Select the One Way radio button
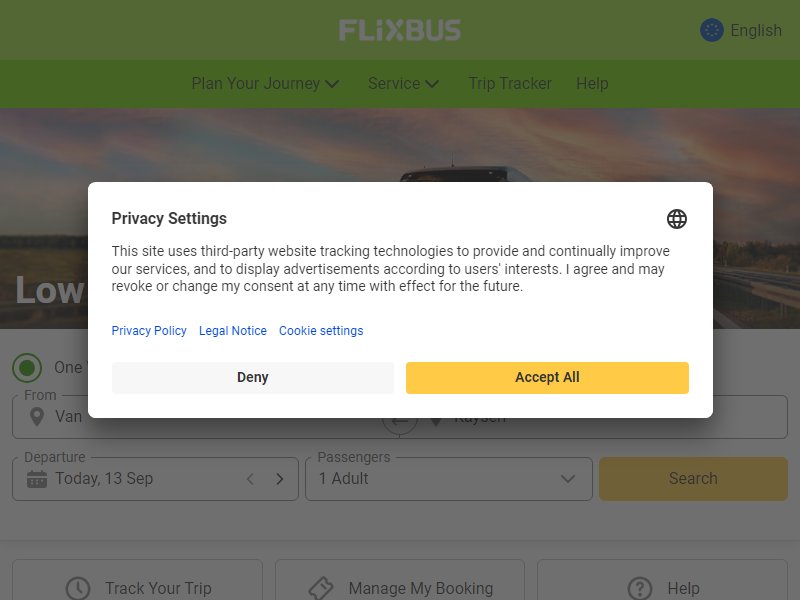 pyautogui.click(x=27, y=367)
